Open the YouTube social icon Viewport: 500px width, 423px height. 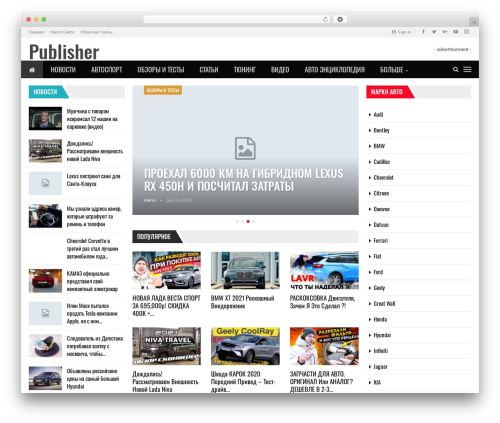click(456, 32)
